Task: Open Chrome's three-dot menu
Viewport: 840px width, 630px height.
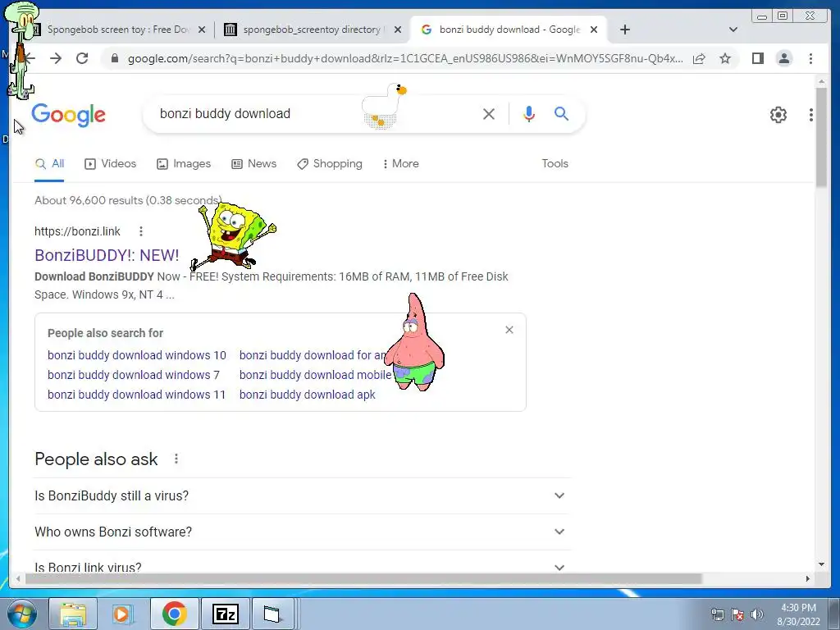Action: click(x=810, y=58)
